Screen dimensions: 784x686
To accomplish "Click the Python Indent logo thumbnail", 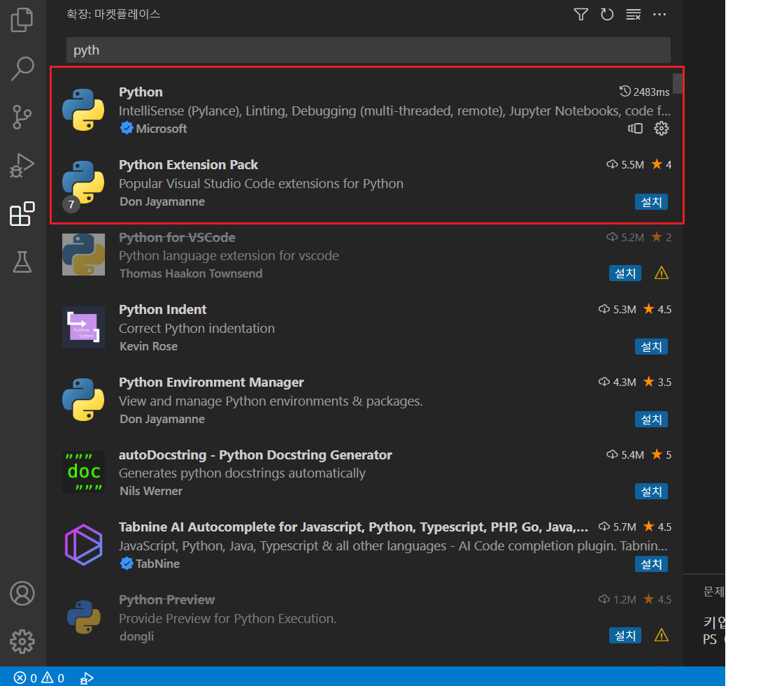I will [x=83, y=327].
